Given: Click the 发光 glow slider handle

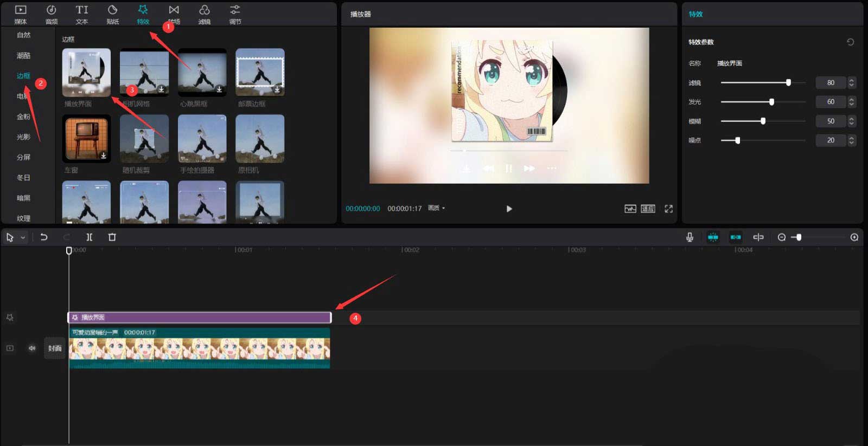Looking at the screenshot, I should click(x=771, y=102).
